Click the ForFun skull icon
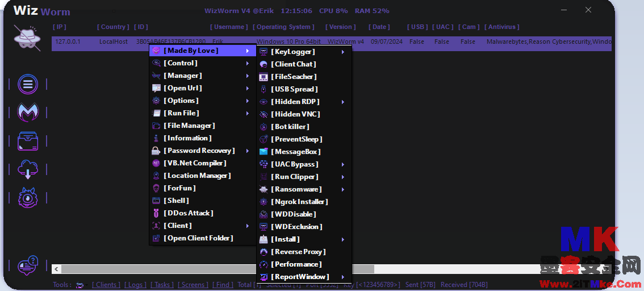Image resolution: width=644 pixels, height=291 pixels. point(156,188)
